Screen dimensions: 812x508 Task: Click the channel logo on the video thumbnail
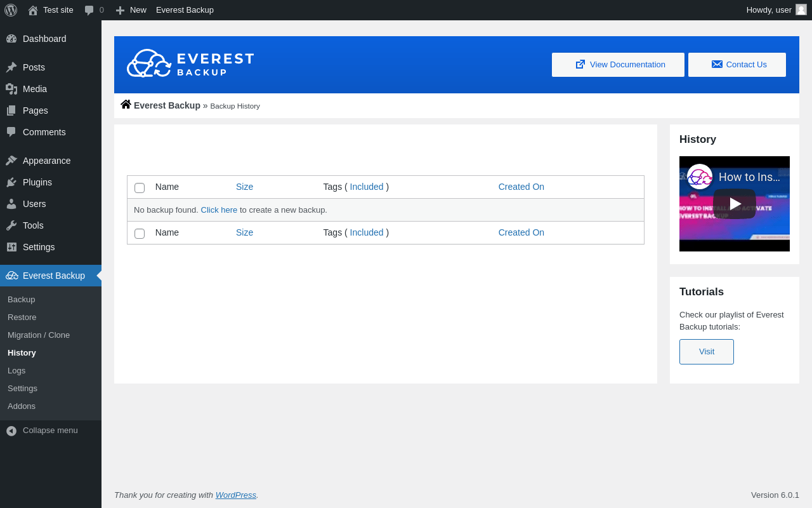[x=700, y=177]
